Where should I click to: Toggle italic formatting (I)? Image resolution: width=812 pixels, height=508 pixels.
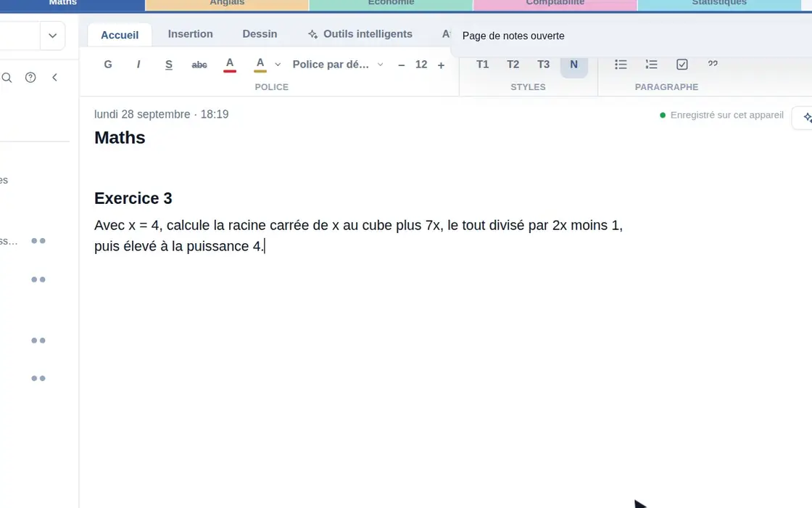(138, 65)
